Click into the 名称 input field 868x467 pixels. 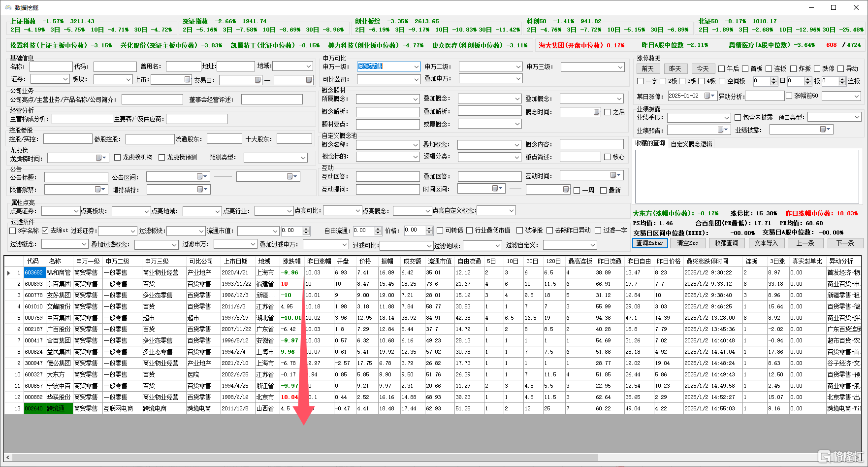51,67
